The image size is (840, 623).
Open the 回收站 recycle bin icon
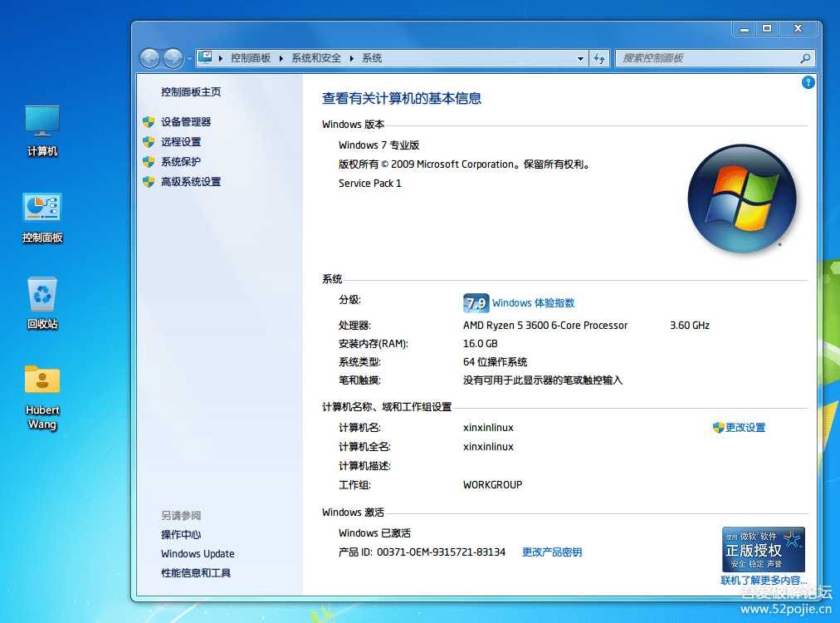42,295
